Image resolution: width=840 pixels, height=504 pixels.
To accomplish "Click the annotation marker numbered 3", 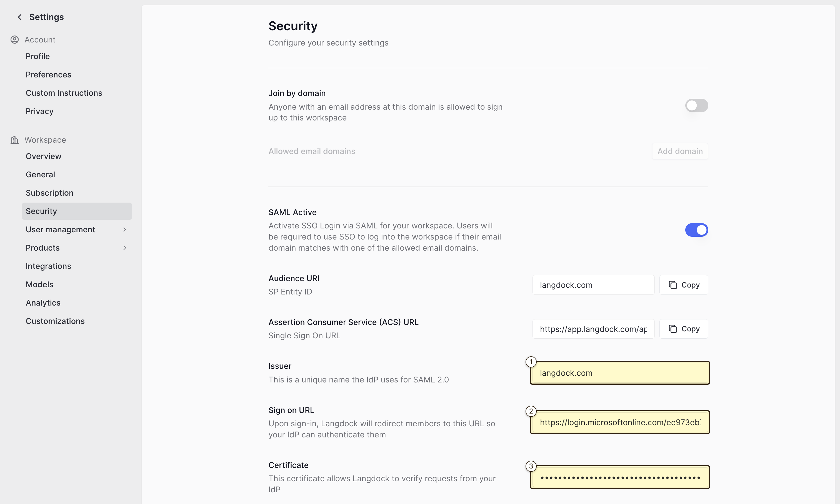I will (x=531, y=466).
